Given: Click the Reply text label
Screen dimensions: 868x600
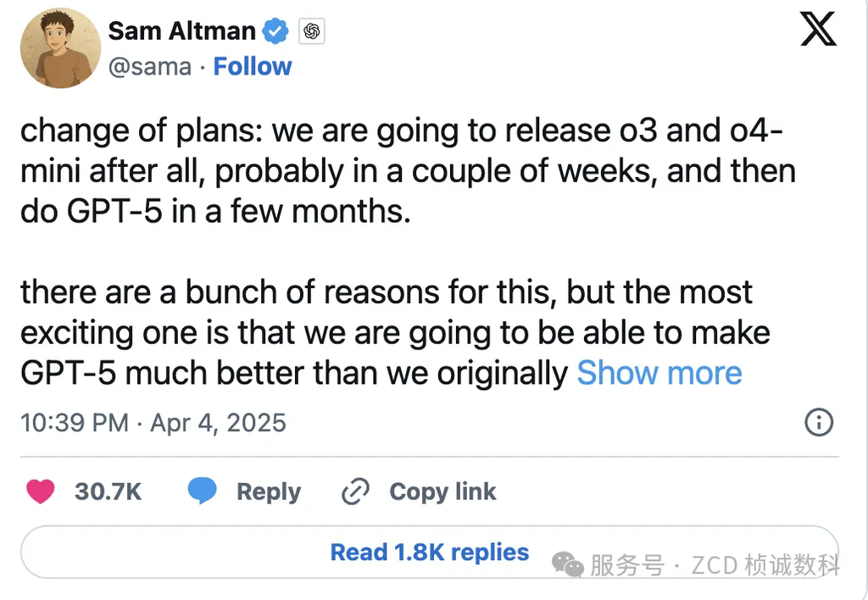Looking at the screenshot, I should 268,492.
